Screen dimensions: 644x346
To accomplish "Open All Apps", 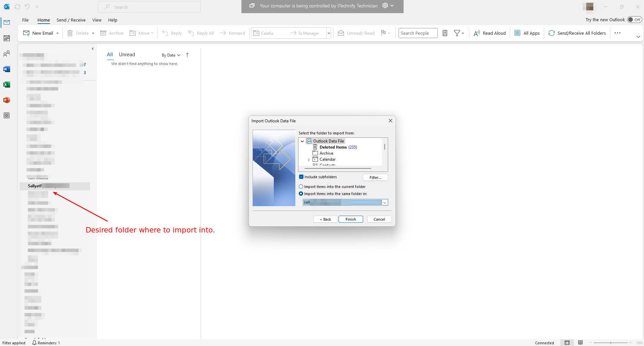I will pyautogui.click(x=527, y=33).
